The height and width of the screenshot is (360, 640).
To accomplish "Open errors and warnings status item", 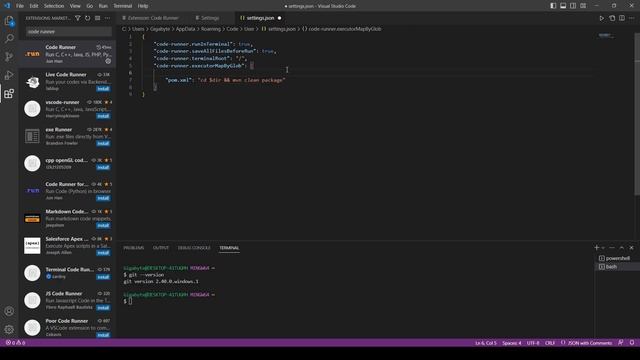I will tap(16, 343).
